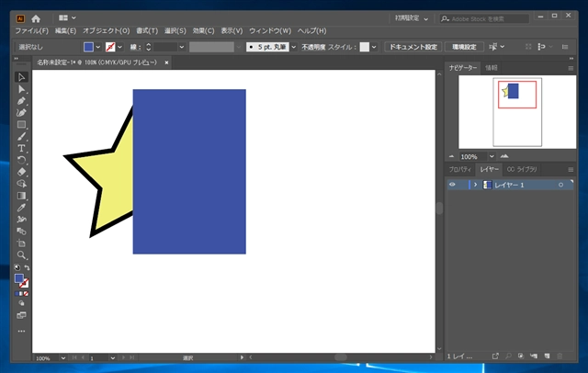
Task: Click the style swatch next to スタイル
Action: 364,47
